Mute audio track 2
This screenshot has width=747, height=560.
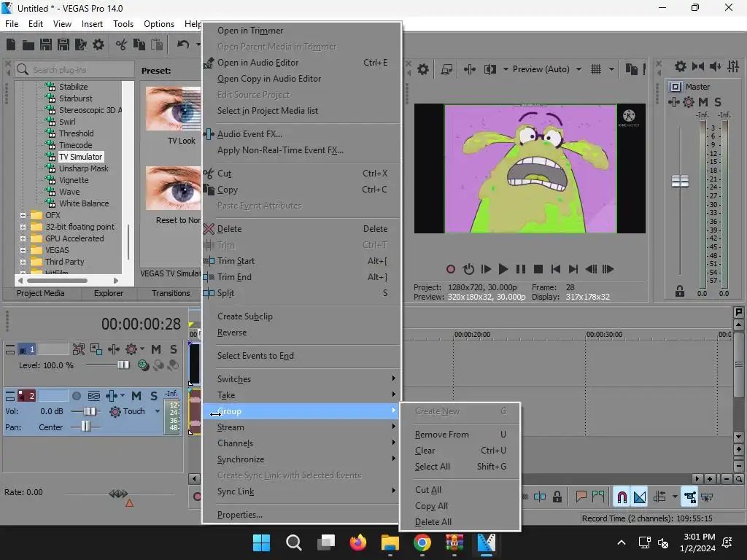[x=136, y=396]
